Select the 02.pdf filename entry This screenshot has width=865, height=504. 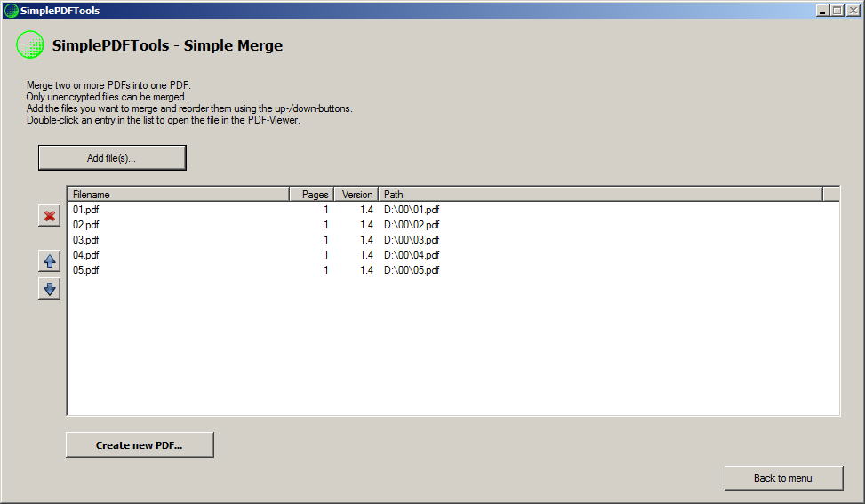[x=86, y=224]
